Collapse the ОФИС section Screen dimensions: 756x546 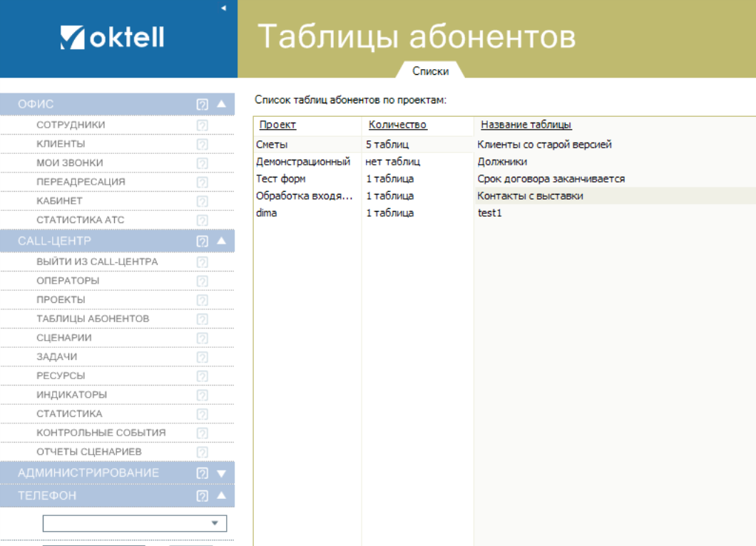click(x=221, y=104)
